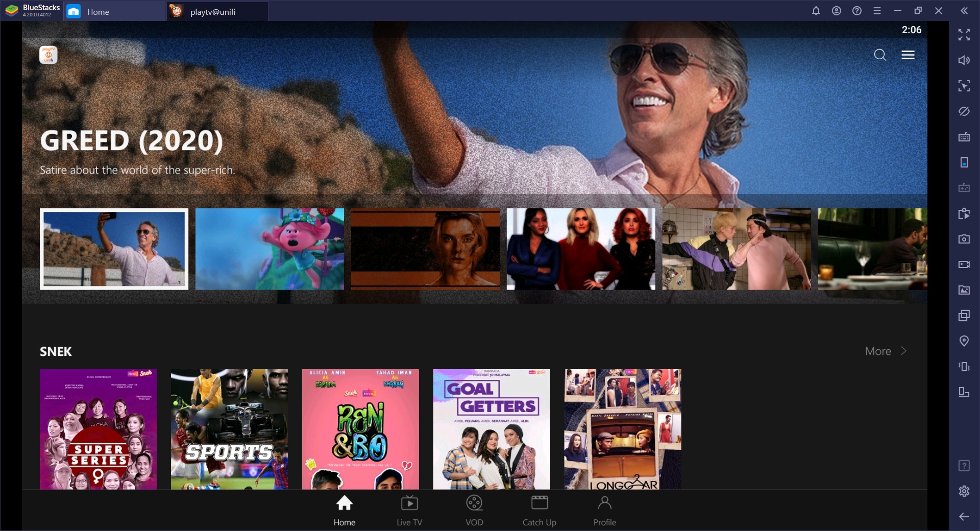This screenshot has height=531, width=980.
Task: Open the Ren & Bo poster
Action: point(360,429)
